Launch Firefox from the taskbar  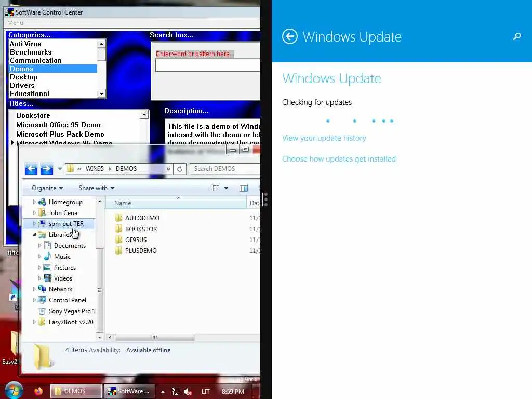[38, 391]
